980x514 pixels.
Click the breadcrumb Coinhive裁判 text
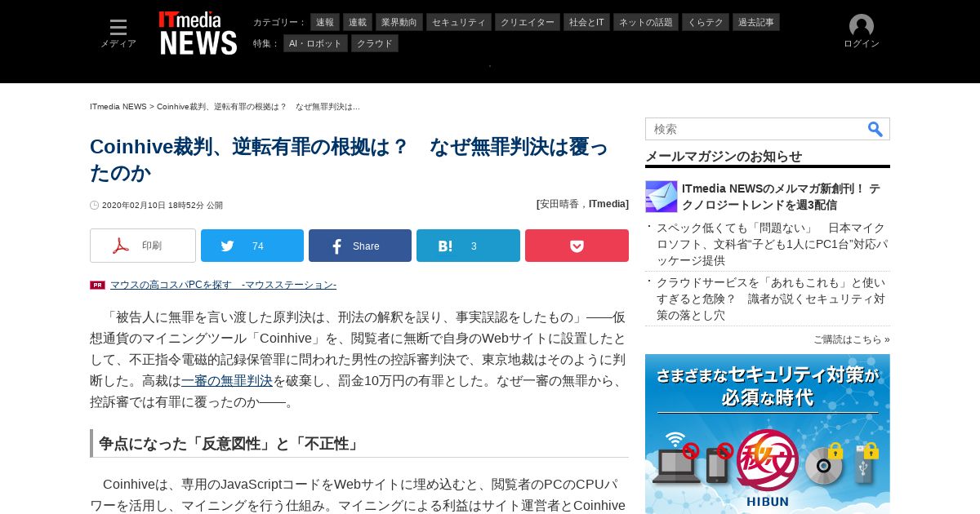(258, 107)
